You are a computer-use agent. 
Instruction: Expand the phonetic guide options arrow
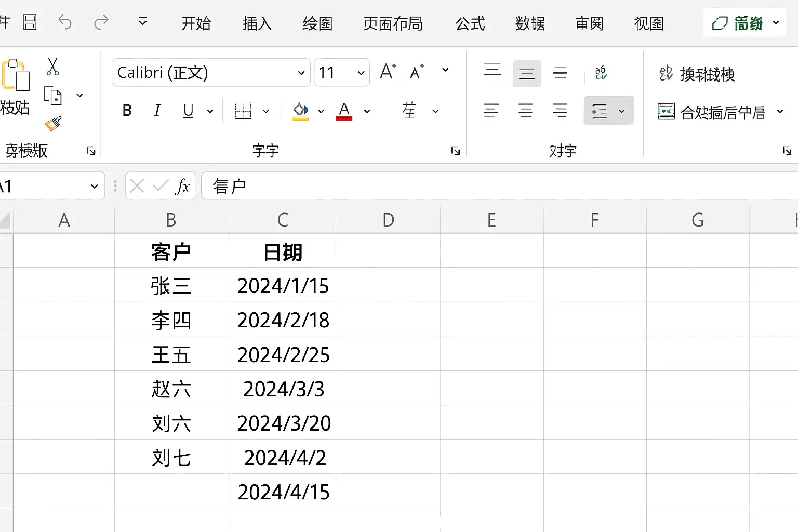coord(435,111)
